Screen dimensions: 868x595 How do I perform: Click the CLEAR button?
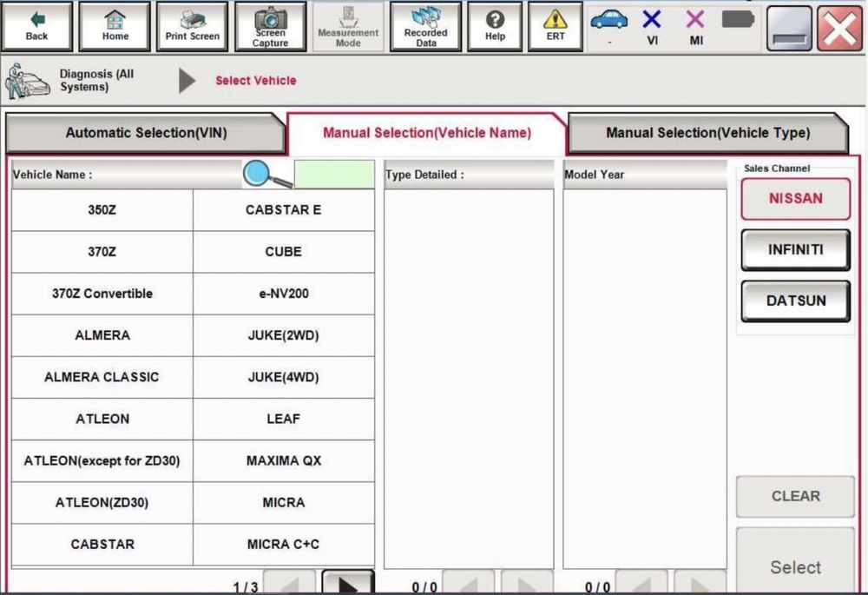click(x=795, y=496)
